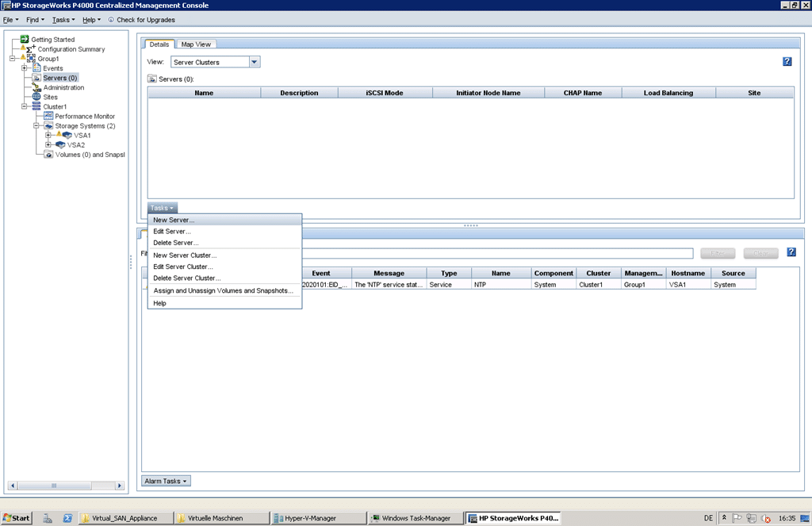Switch to the Map View tab
812x526 pixels.
[x=196, y=44]
